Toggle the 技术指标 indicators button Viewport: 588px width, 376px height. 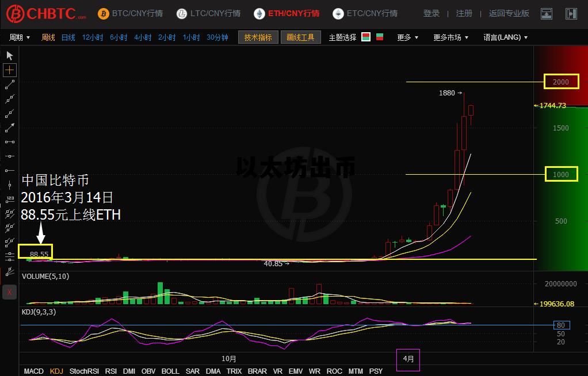(x=258, y=37)
